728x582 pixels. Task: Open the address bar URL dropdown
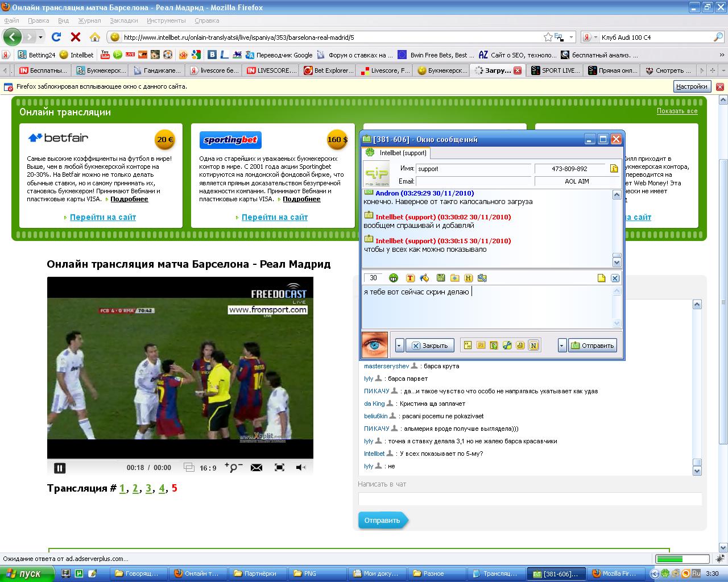point(572,37)
